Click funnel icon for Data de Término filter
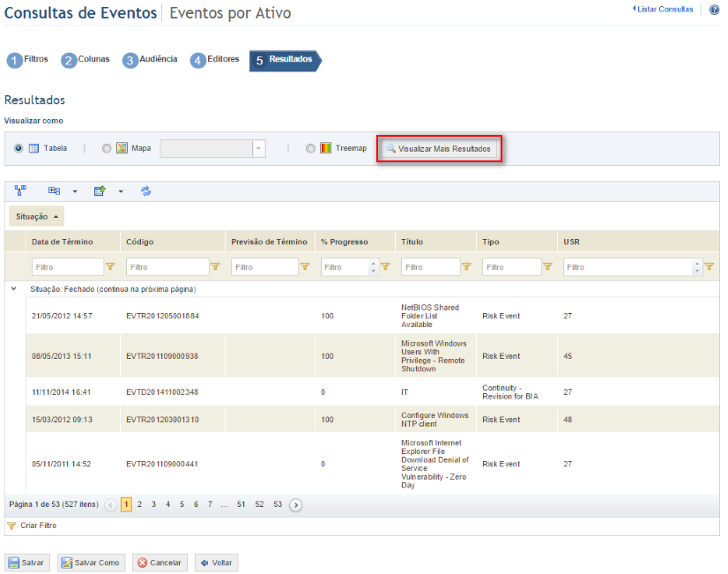The image size is (728, 574). coord(110,266)
